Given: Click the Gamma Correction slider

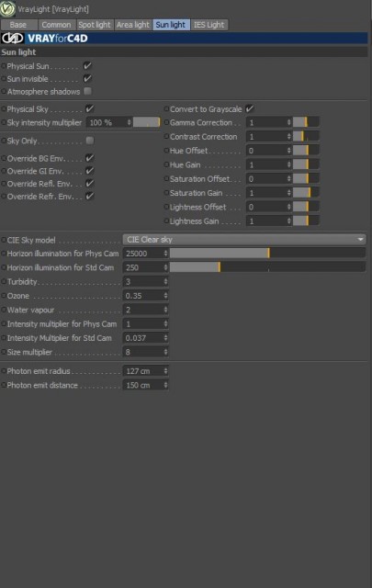Looking at the screenshot, I should point(306,122).
